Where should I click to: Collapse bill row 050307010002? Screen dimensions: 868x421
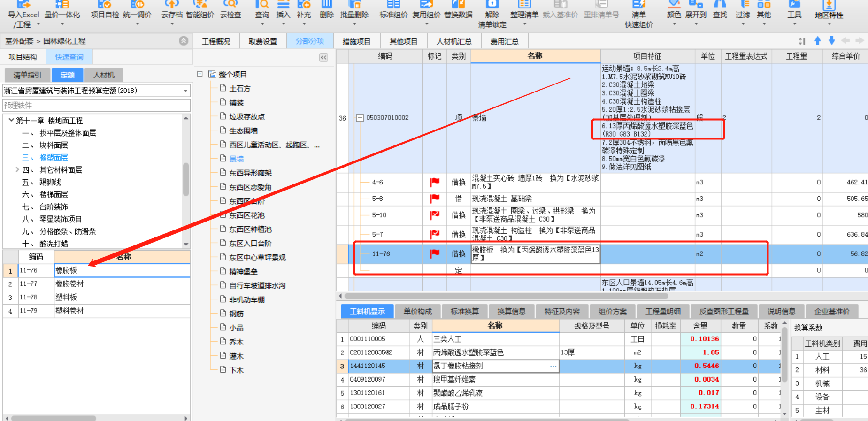pos(360,118)
